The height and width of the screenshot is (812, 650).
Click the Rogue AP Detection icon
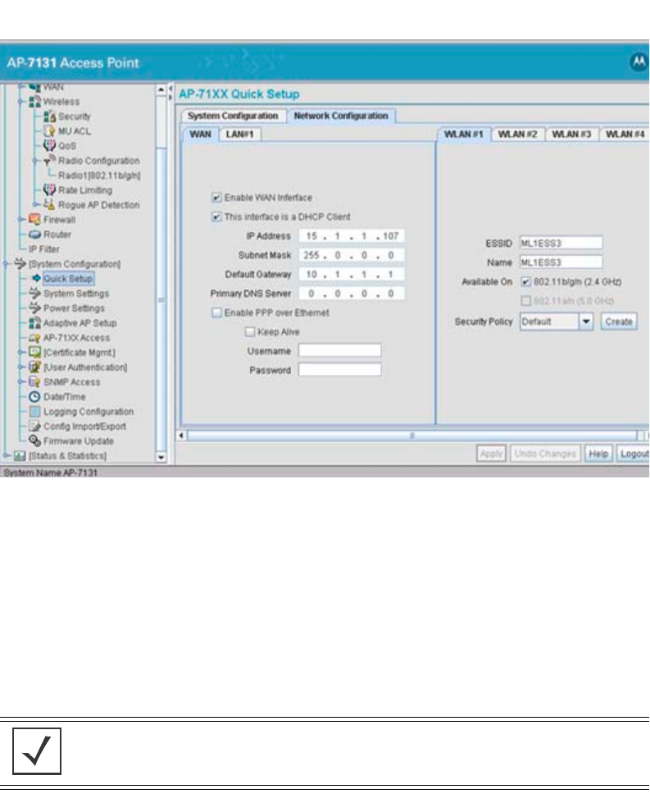[x=50, y=204]
